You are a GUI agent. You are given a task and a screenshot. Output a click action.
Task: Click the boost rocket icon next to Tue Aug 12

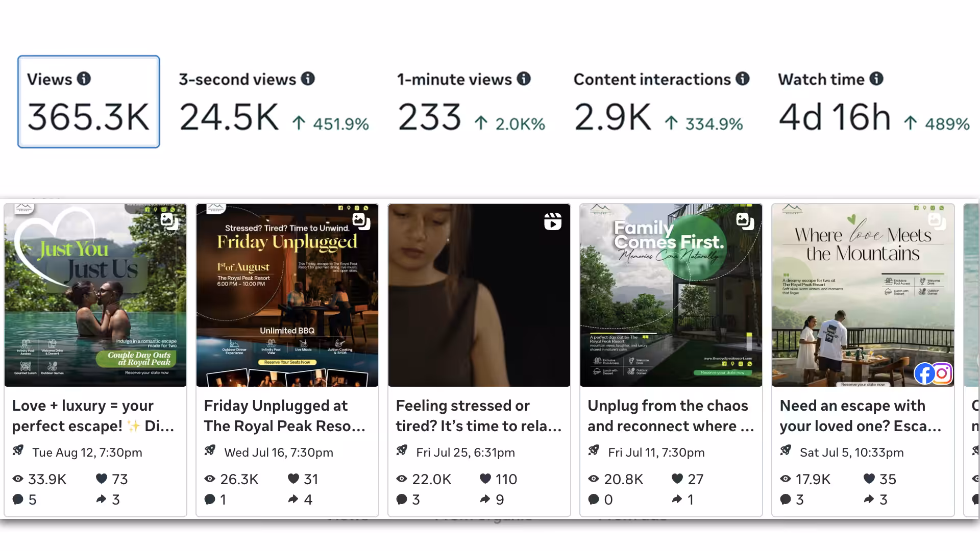[x=18, y=450]
